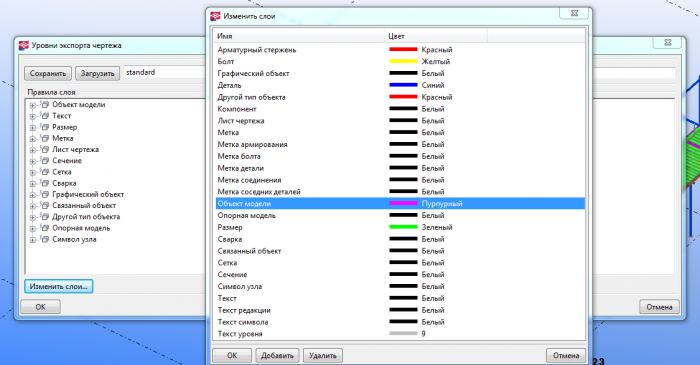The image size is (700, 365).
Task: Select Символ узла in Правила слоя tree
Action: point(74,239)
